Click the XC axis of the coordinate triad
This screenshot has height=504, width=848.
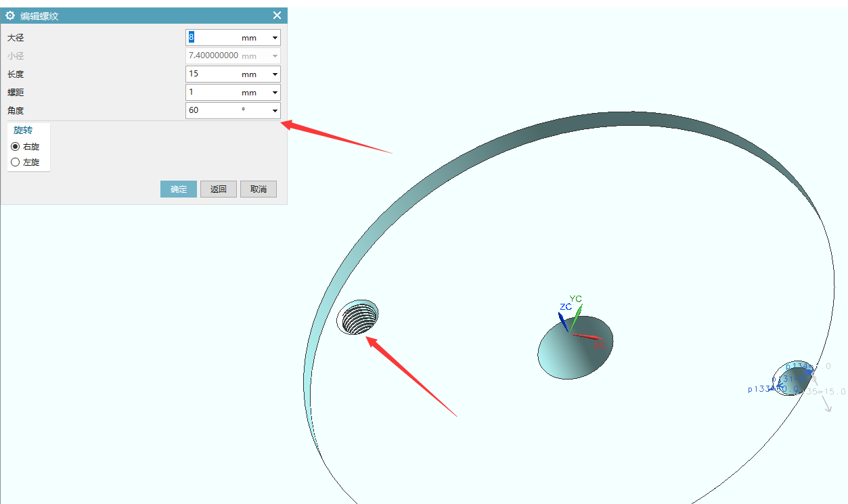[x=587, y=336]
